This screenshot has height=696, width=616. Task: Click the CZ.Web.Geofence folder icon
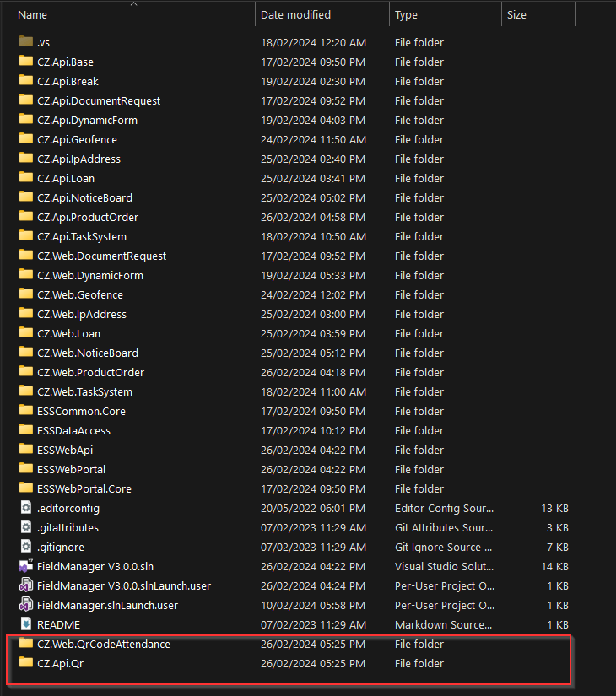(26, 294)
